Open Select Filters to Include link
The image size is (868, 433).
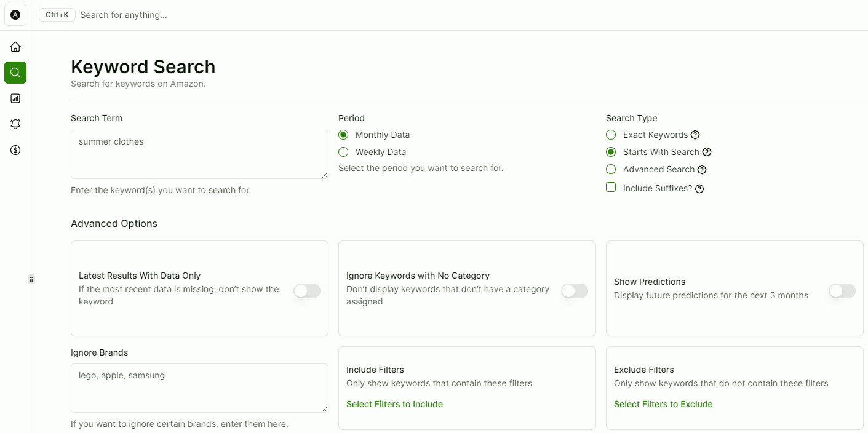[394, 404]
